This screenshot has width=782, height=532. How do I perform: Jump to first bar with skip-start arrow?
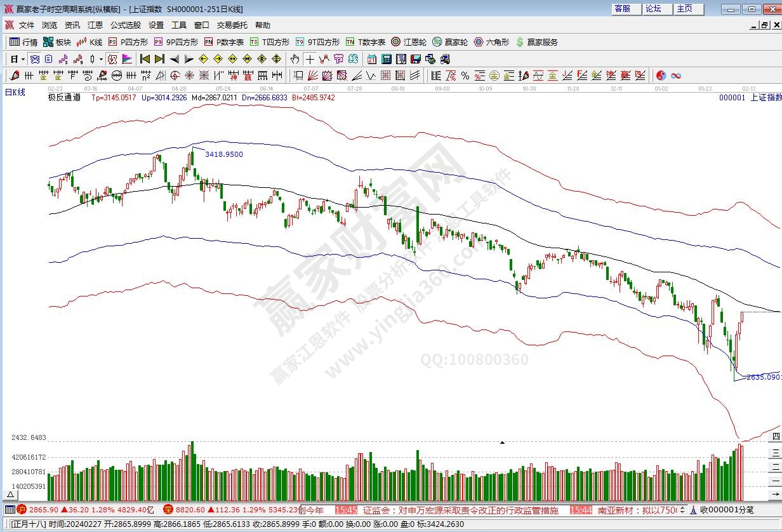145,59
